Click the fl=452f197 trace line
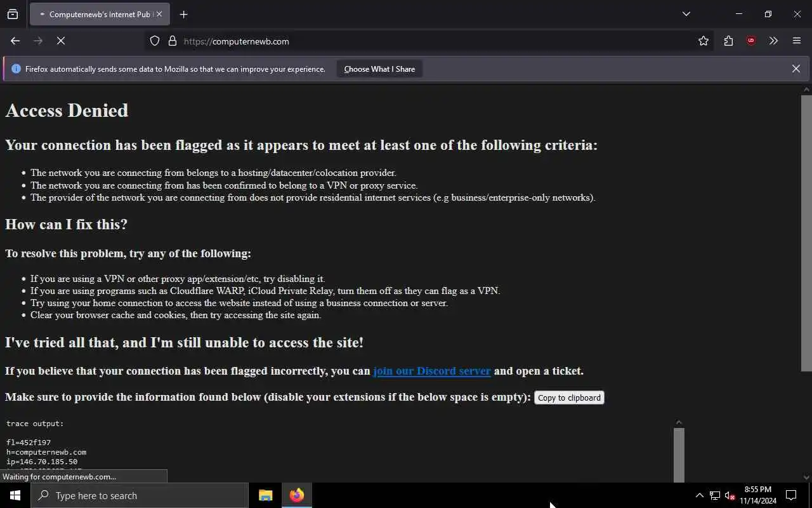This screenshot has width=812, height=508. tap(29, 443)
